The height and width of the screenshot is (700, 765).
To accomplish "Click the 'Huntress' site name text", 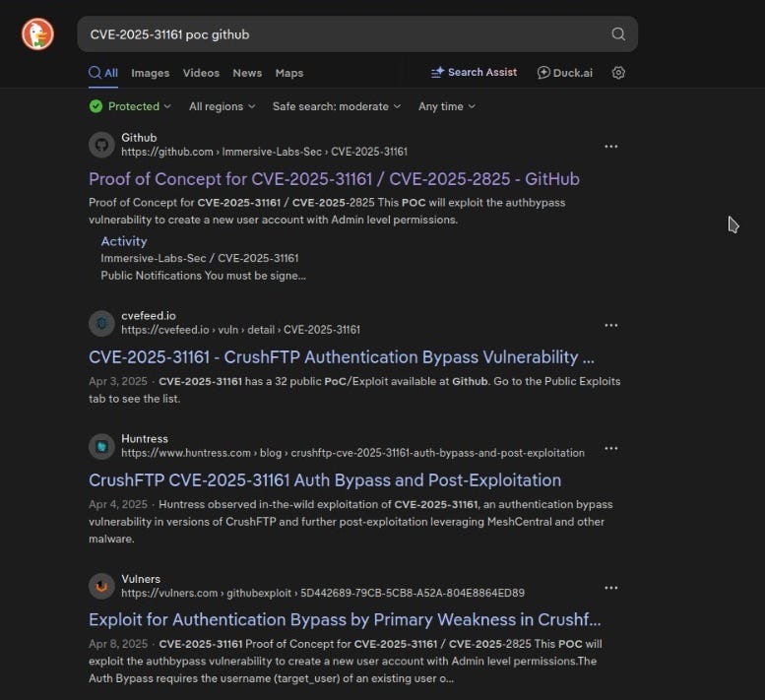I will coord(145,438).
